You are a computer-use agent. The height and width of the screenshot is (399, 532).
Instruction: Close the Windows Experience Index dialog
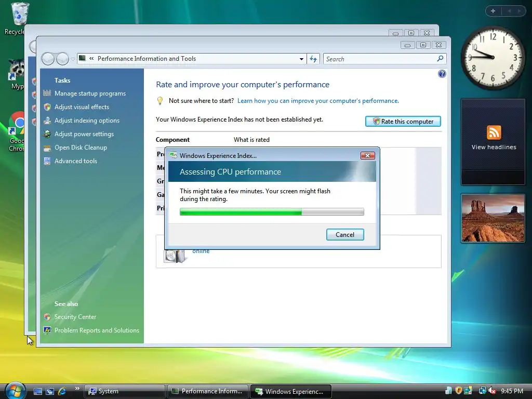coord(367,156)
